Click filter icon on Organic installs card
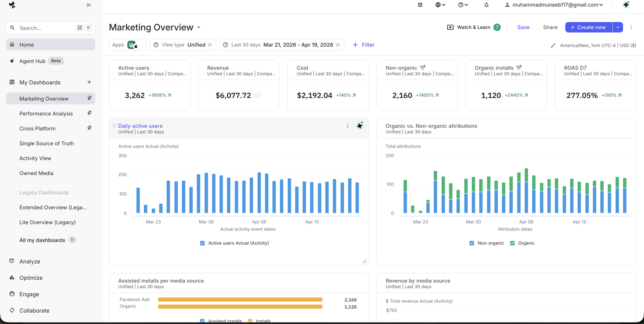644x324 pixels. point(519,68)
